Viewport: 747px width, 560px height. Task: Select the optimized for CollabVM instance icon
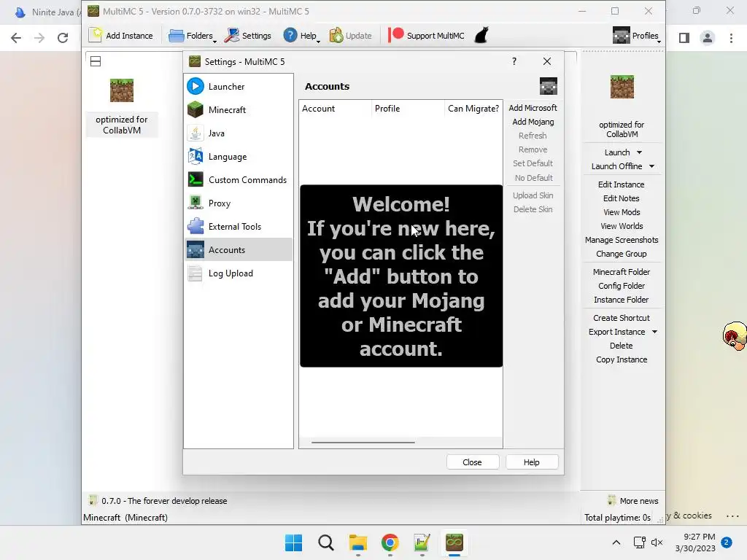122,90
